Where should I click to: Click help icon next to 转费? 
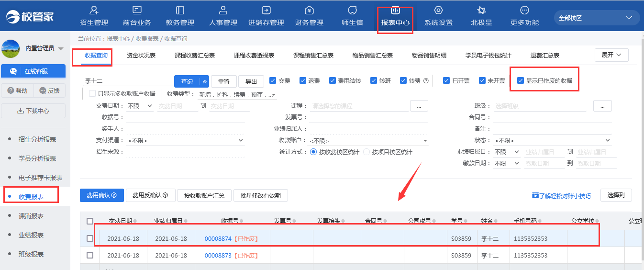tap(426, 81)
